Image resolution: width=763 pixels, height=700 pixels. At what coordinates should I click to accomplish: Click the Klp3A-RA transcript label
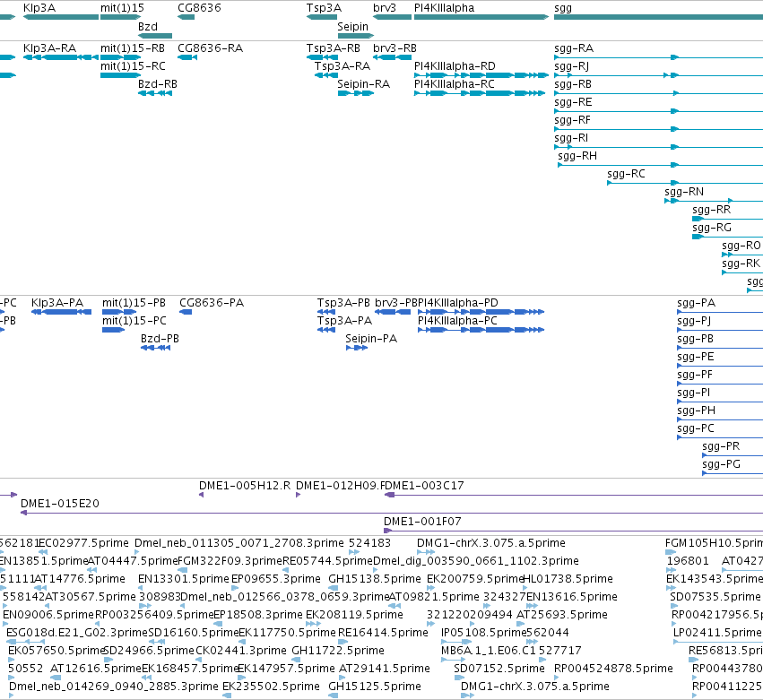(49, 48)
